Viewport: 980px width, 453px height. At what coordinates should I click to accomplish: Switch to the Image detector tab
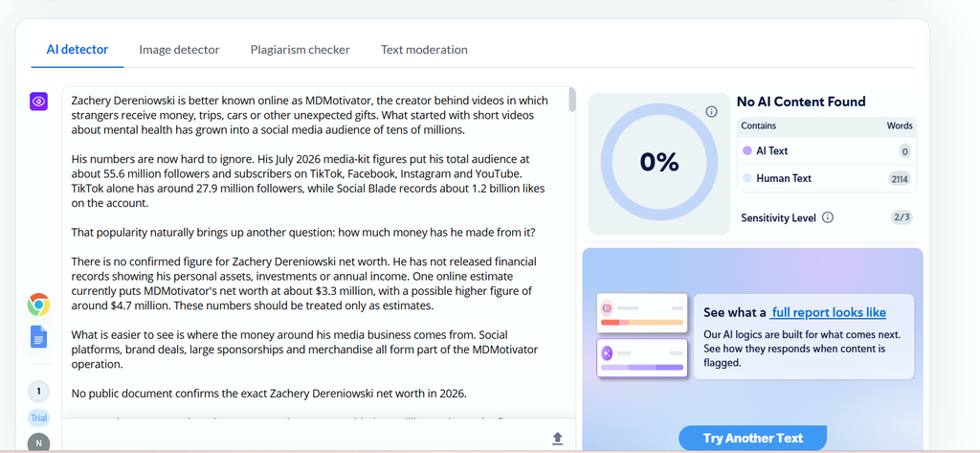pyautogui.click(x=179, y=50)
